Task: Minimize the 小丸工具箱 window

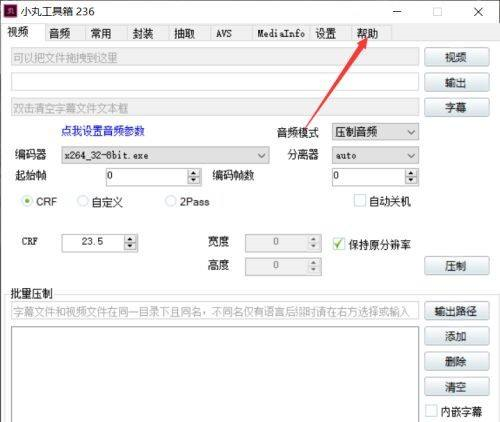Action: [x=397, y=12]
